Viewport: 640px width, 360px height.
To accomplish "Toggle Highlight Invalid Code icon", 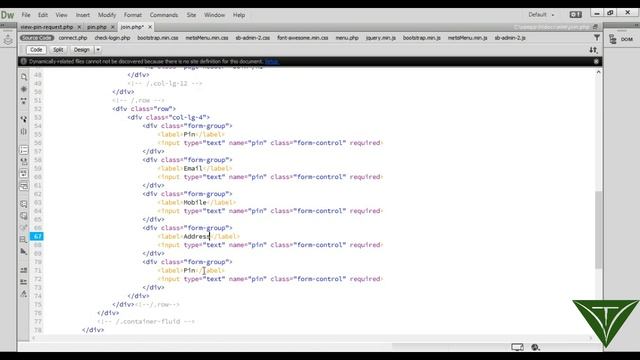I will coord(24,162).
